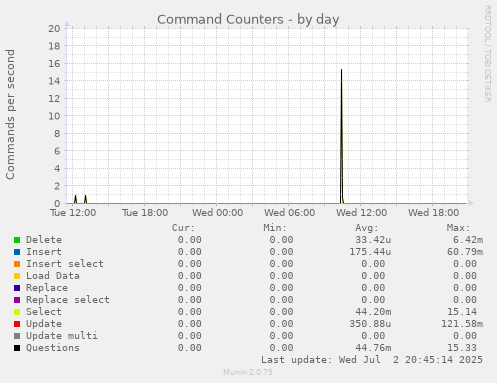
Task: Click the 'Commands per second' axis label
Action: (x=10, y=114)
